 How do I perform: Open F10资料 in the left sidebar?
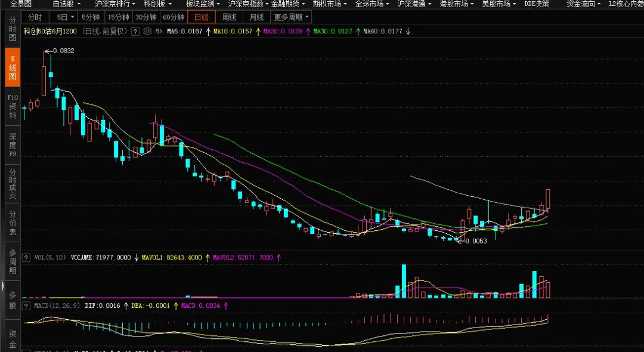click(x=13, y=106)
